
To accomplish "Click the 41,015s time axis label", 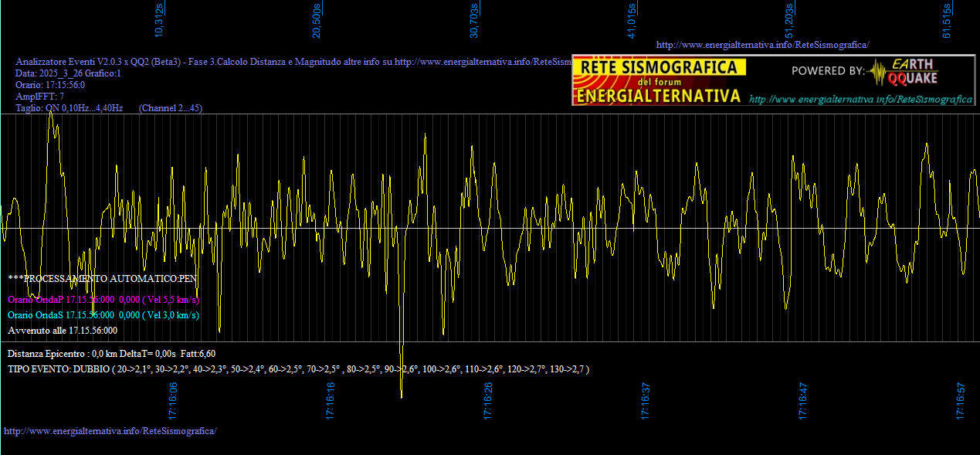I will (632, 21).
